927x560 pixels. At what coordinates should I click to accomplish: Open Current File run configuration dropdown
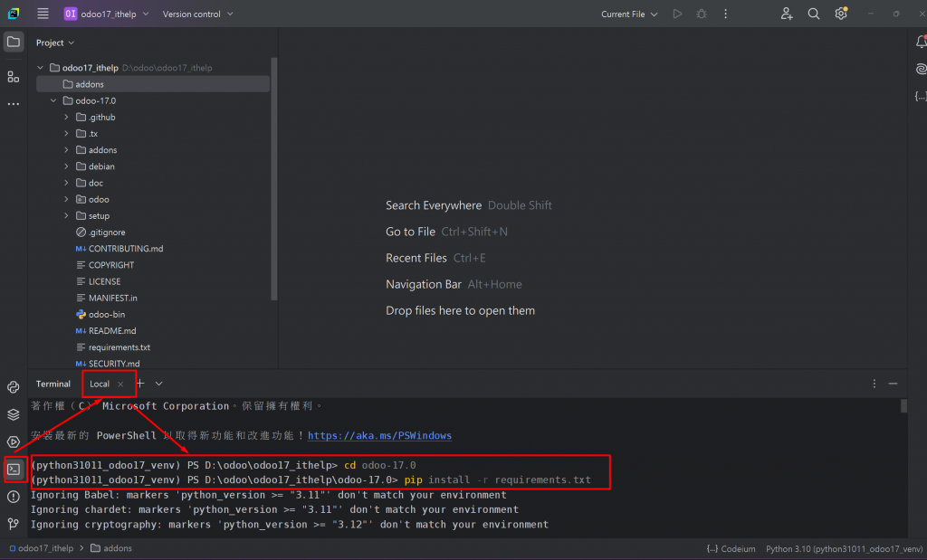629,14
